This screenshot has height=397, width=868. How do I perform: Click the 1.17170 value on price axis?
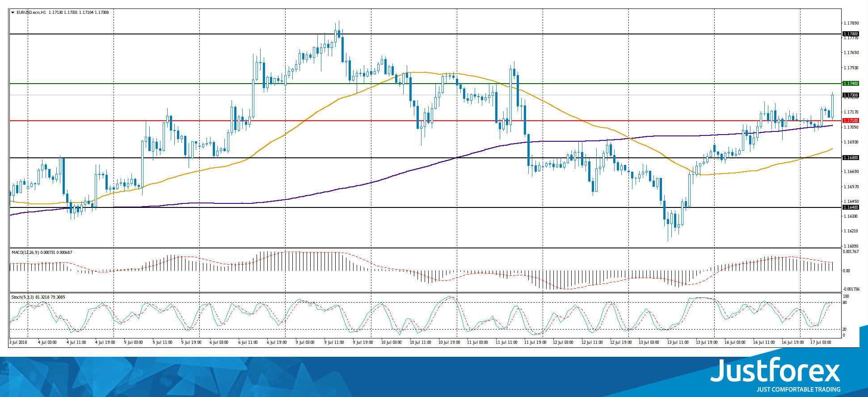[851, 112]
